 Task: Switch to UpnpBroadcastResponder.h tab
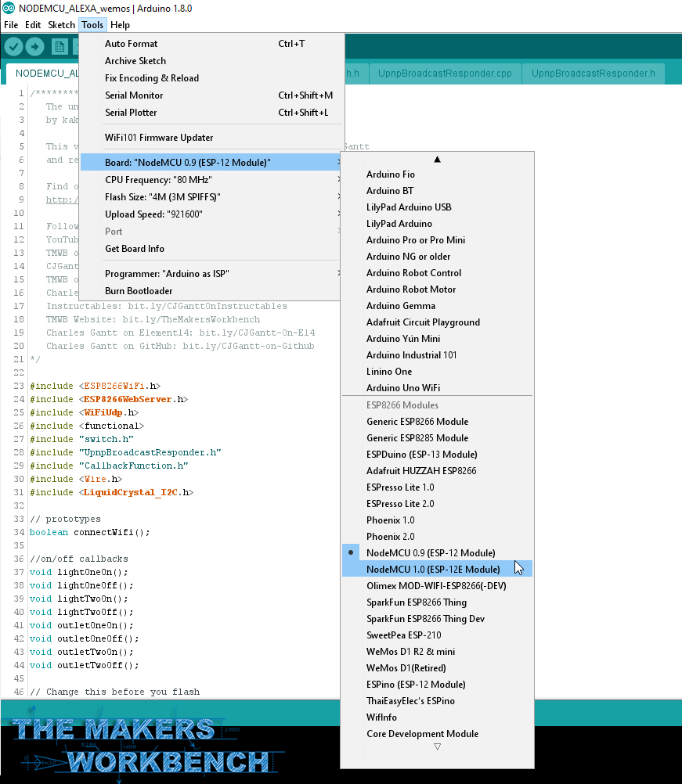coord(593,74)
